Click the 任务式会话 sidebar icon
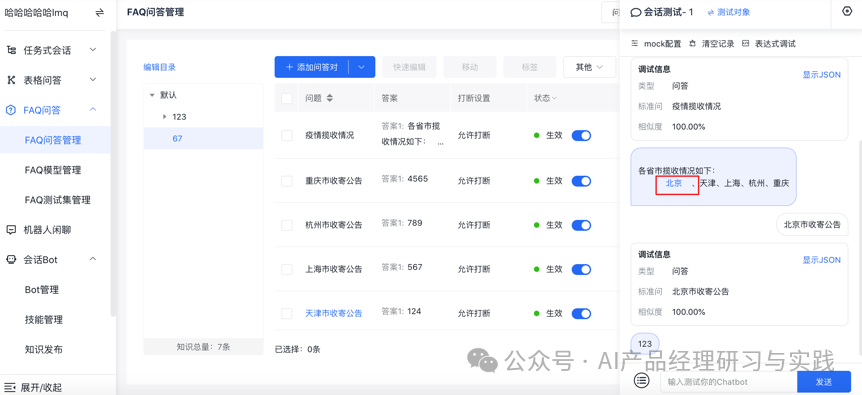Viewport: 862px width, 395px height. [11, 51]
